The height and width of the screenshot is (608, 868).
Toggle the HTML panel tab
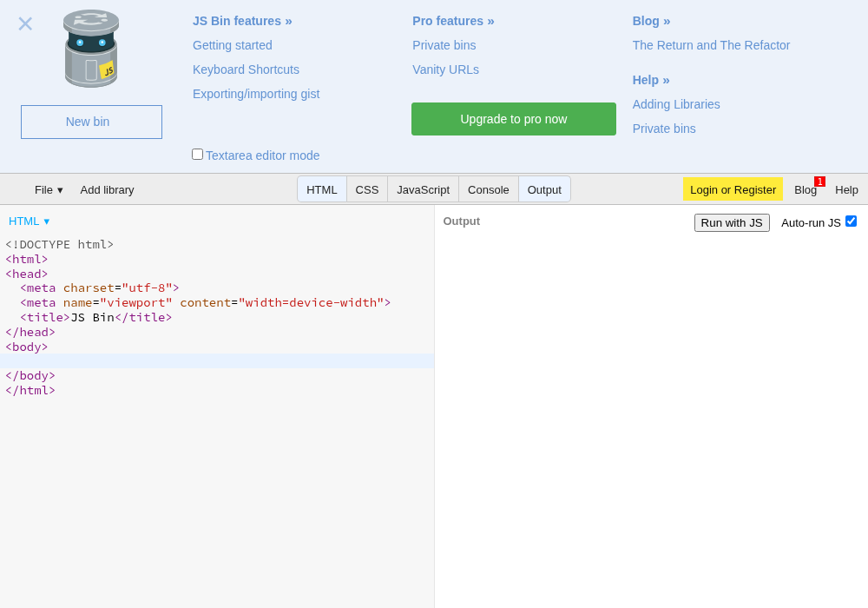[322, 190]
